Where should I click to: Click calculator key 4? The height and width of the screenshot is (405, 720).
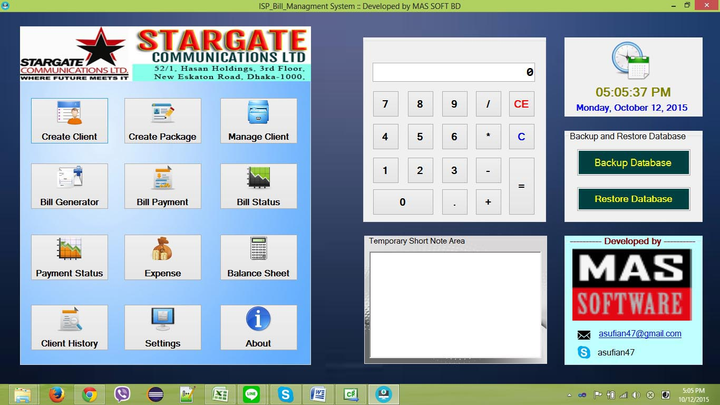[385, 136]
